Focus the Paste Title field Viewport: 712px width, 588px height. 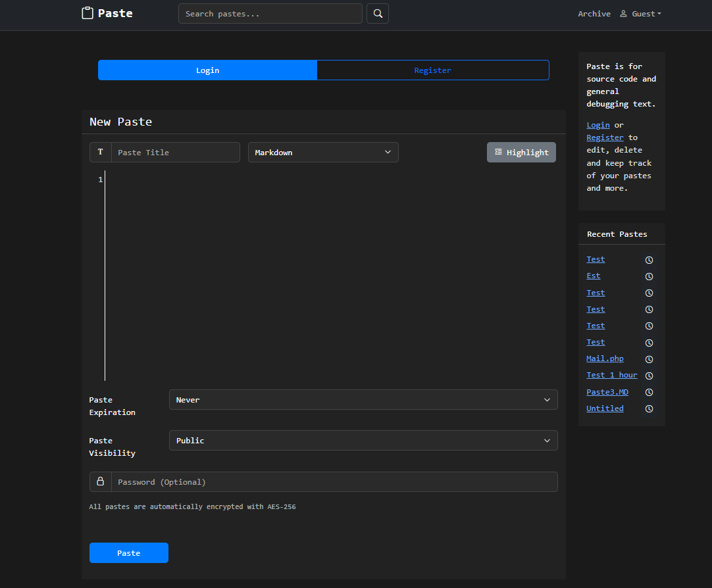coord(175,152)
